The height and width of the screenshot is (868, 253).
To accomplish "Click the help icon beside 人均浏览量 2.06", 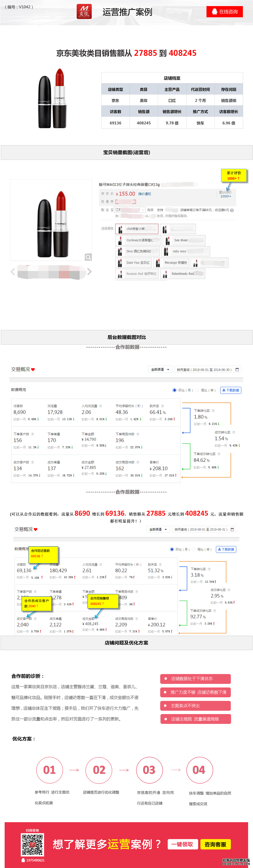I will coord(101,406).
